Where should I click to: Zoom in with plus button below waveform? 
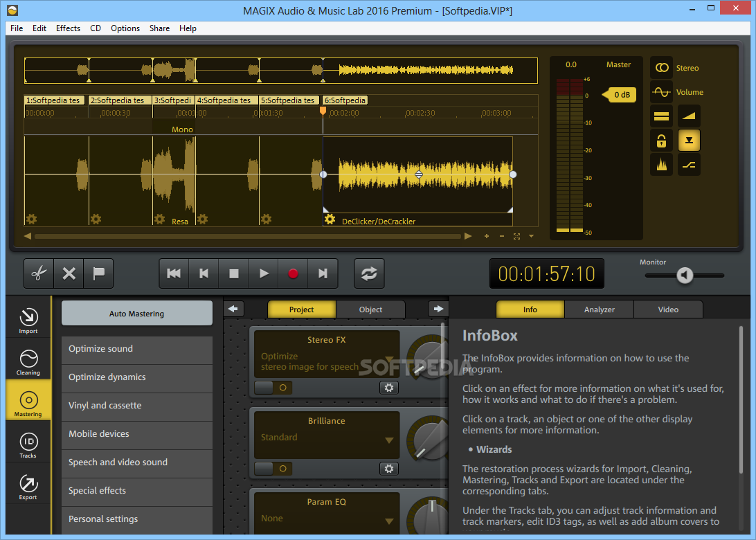click(487, 236)
